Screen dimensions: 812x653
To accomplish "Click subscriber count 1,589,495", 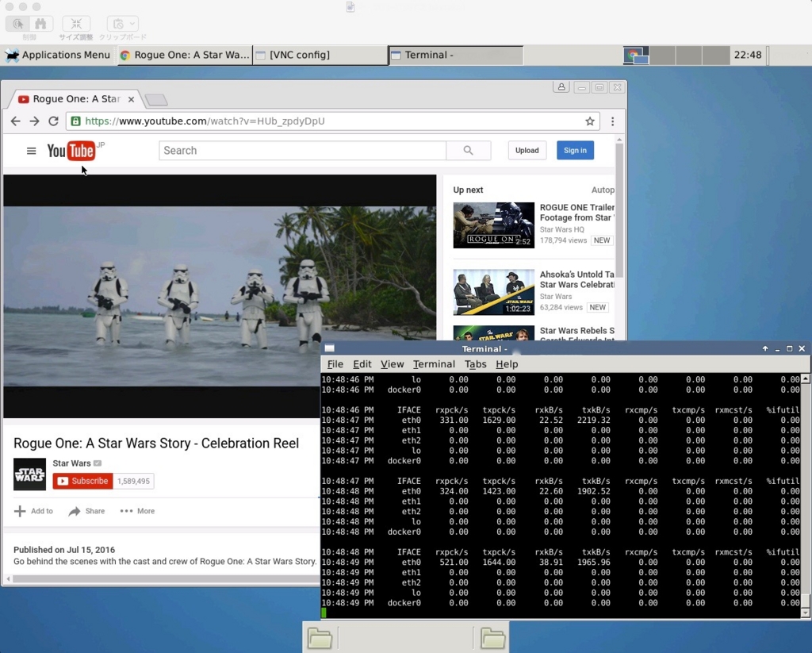I will coord(133,481).
